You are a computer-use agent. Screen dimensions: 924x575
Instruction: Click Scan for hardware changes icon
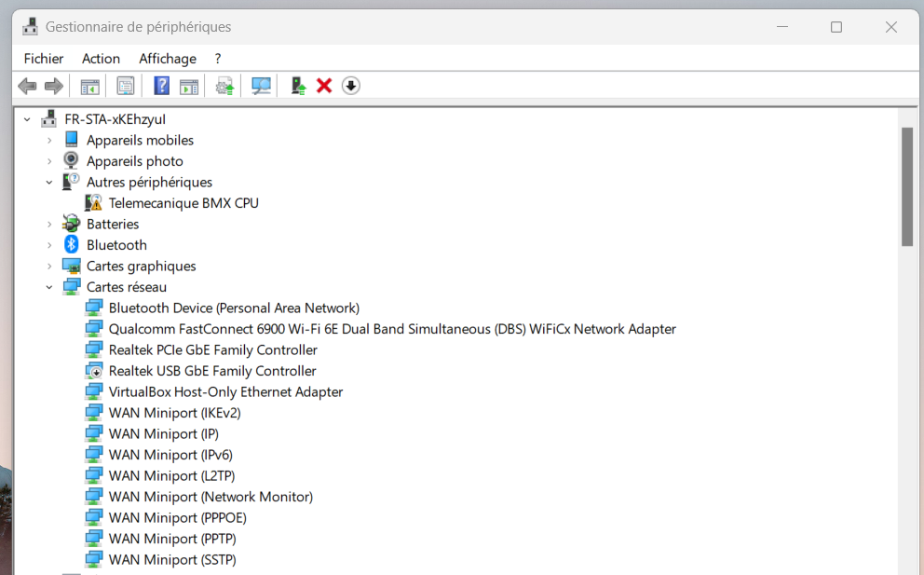pyautogui.click(x=262, y=86)
